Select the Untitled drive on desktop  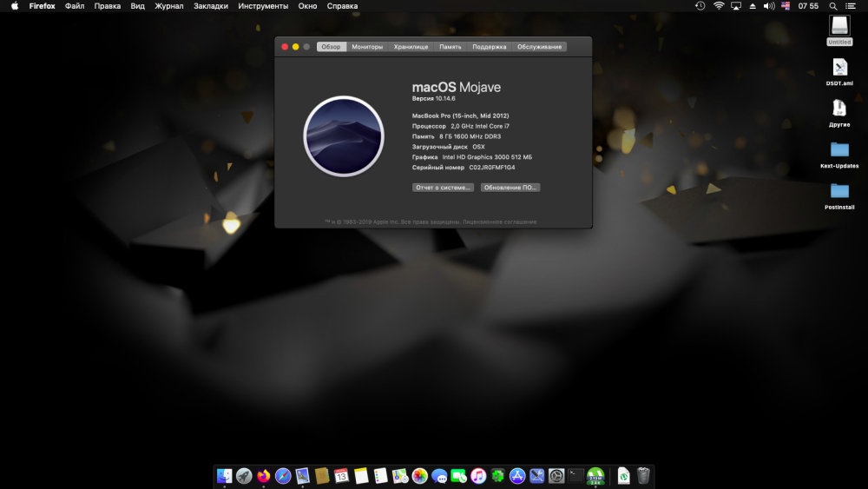(x=839, y=30)
